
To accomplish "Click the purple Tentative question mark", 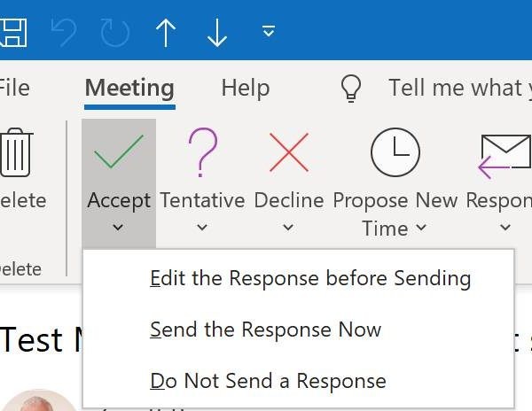I will [202, 152].
